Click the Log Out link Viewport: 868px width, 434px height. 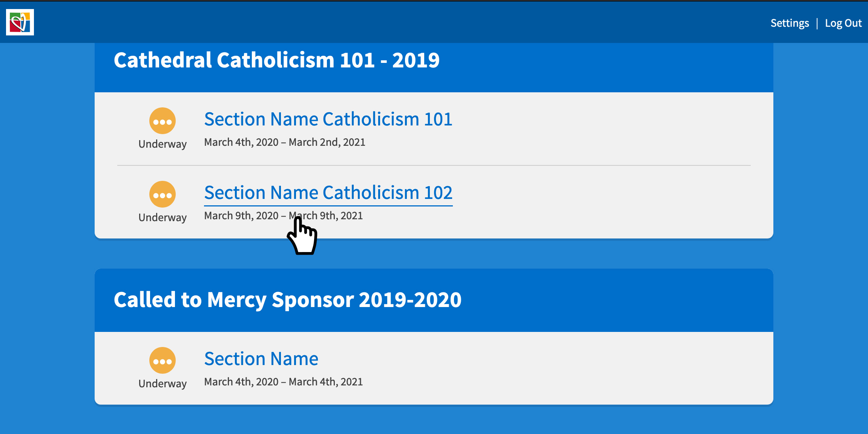pos(843,23)
